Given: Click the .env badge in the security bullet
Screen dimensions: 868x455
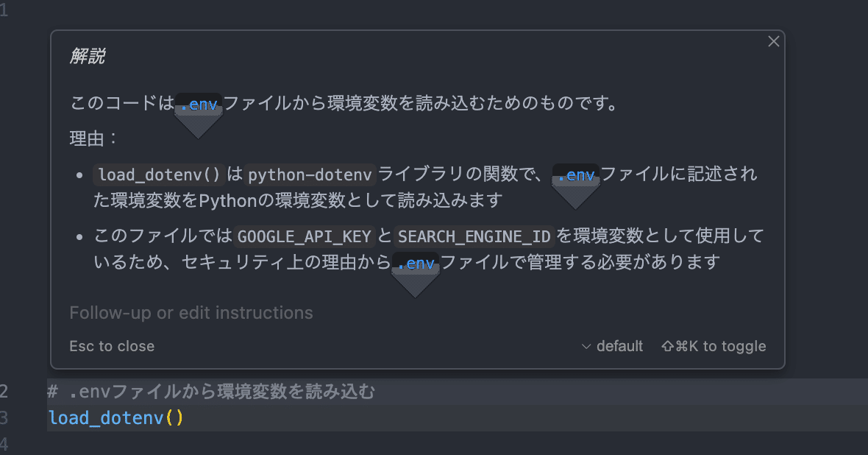Looking at the screenshot, I should [x=415, y=261].
